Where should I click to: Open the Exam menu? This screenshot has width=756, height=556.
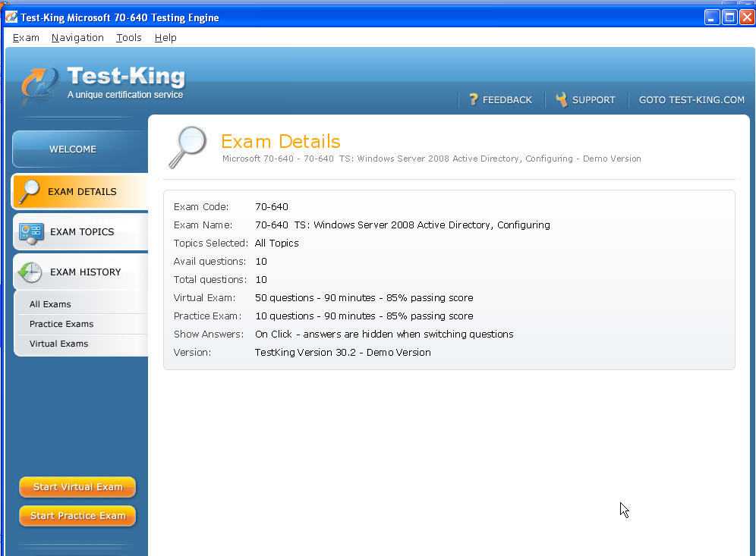tap(26, 37)
